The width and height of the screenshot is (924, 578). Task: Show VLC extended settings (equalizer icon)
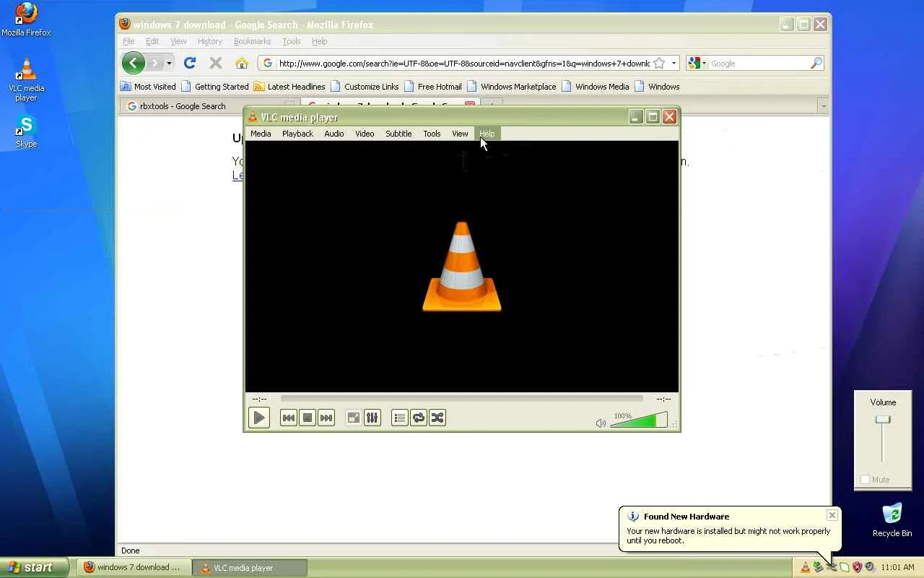(x=372, y=418)
